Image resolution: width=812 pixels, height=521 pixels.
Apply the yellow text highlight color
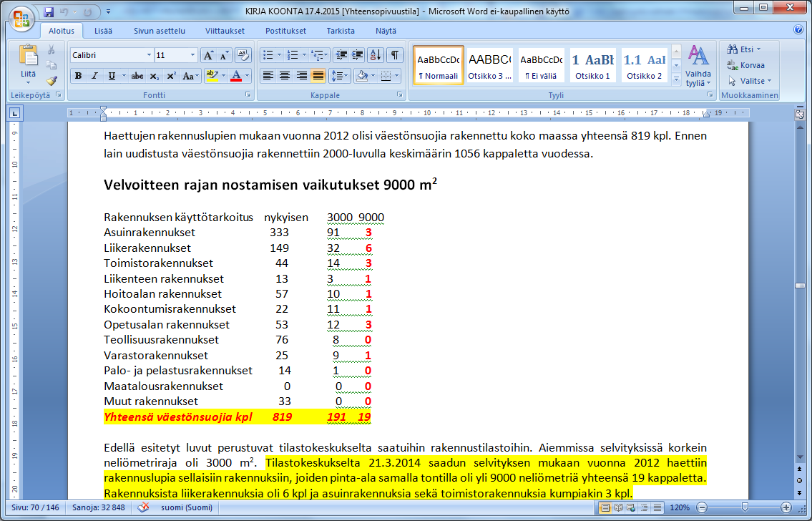[211, 76]
